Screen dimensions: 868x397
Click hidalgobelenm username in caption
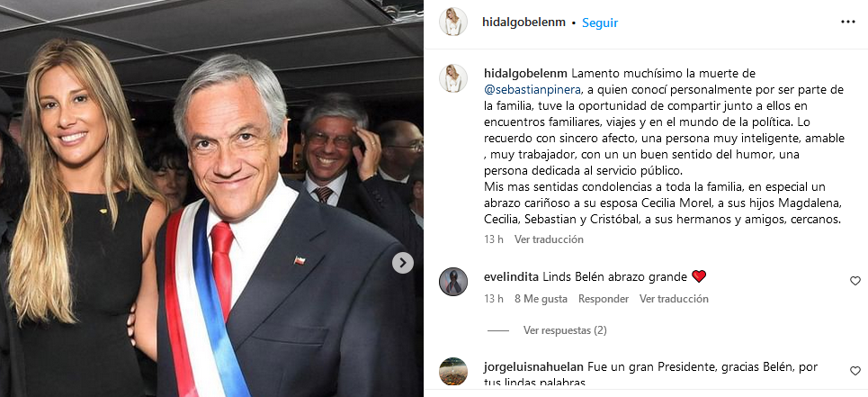click(525, 74)
